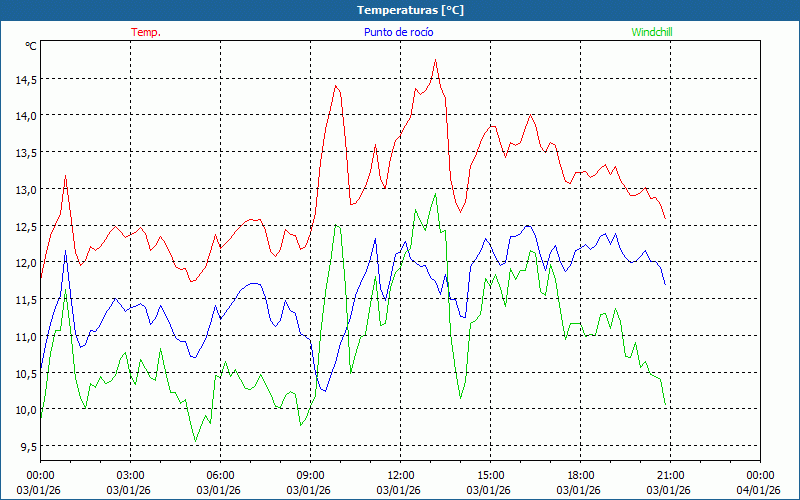The height and width of the screenshot is (500, 800).
Task: Click the 10,0 y-axis value label
Action: tap(24, 410)
